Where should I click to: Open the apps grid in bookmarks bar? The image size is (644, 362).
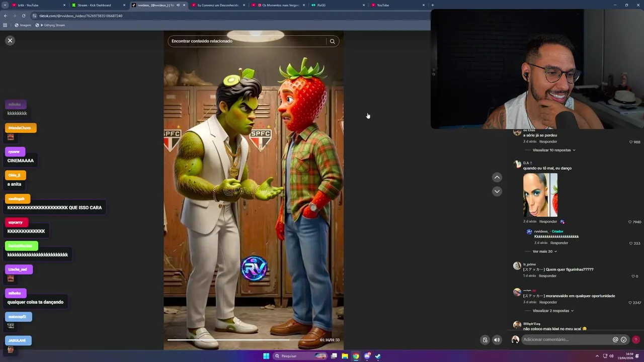(6, 25)
